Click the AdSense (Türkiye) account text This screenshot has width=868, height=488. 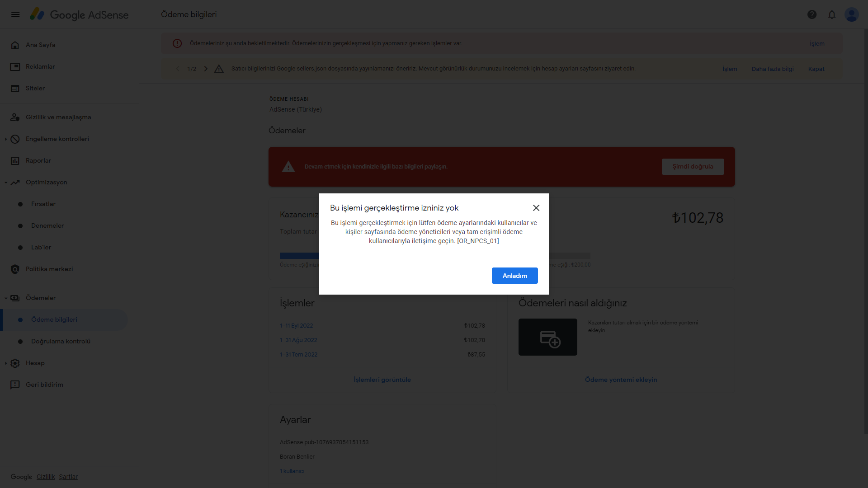click(x=296, y=110)
